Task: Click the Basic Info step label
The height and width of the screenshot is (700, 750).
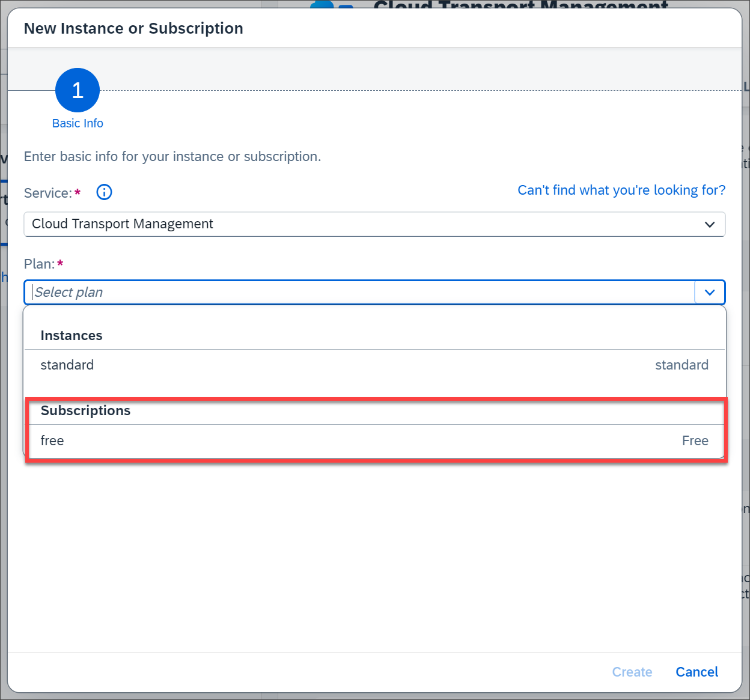Action: (78, 123)
